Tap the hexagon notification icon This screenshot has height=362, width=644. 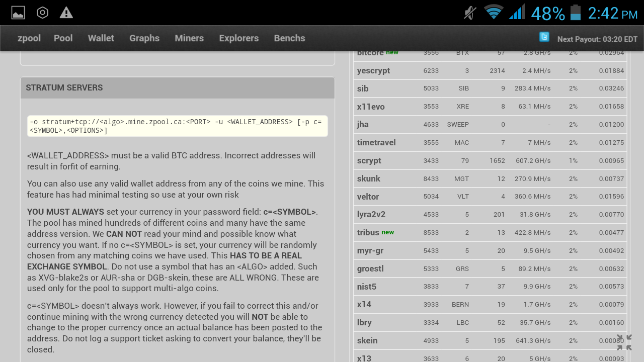[x=43, y=13]
